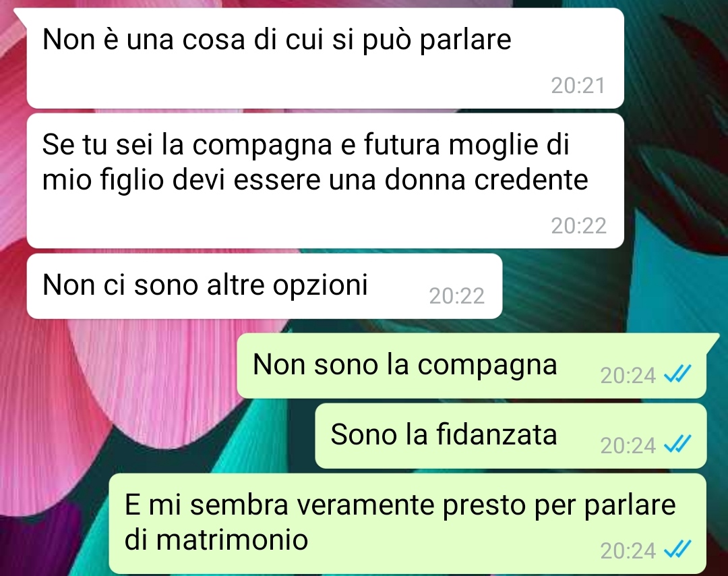Viewport: 728px width, 576px height.
Task: Click the blue ticks on the matrimonio message
Action: click(x=678, y=550)
